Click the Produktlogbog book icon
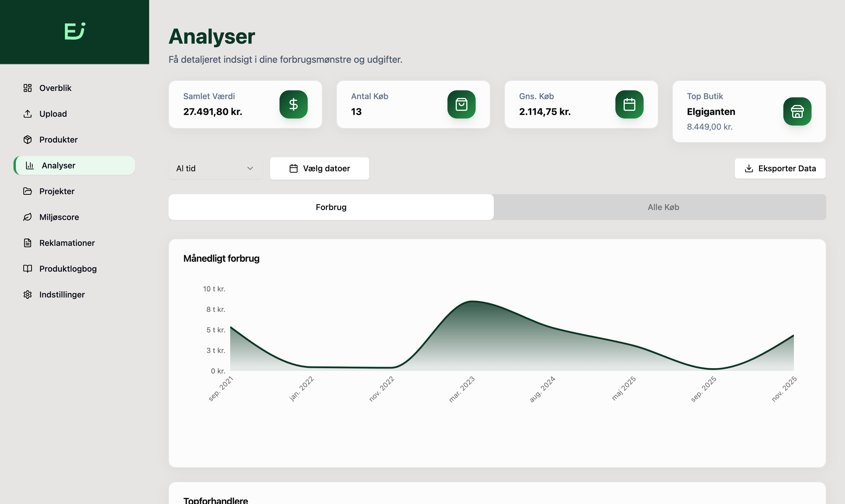Screen dimensions: 845x504 click(27, 269)
